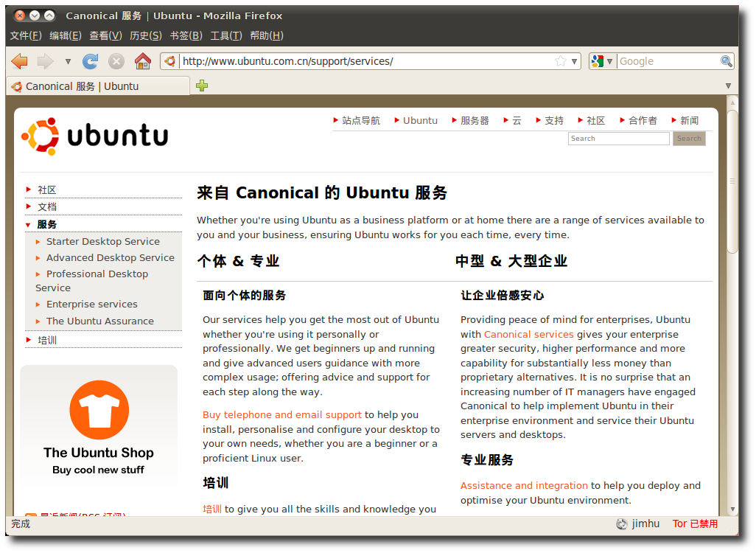Bookmark this page with the star icon
Viewport: 756px width, 553px height.
tap(560, 61)
